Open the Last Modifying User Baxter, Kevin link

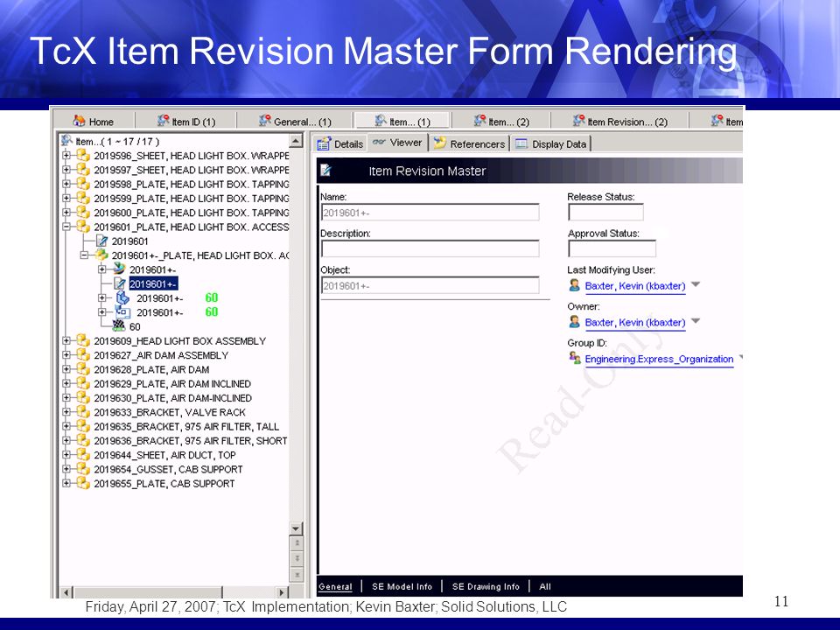coord(635,286)
